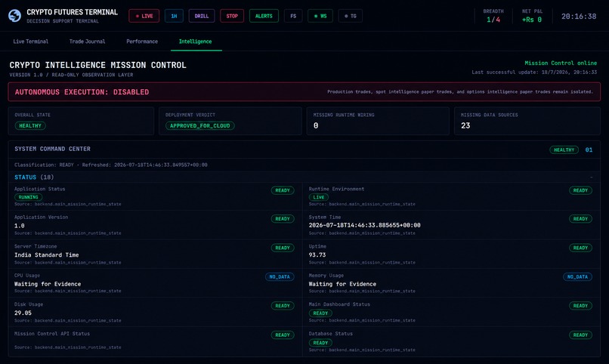Click the READY badge for Application Status
Viewport: 609px width, 364px height.
point(283,190)
